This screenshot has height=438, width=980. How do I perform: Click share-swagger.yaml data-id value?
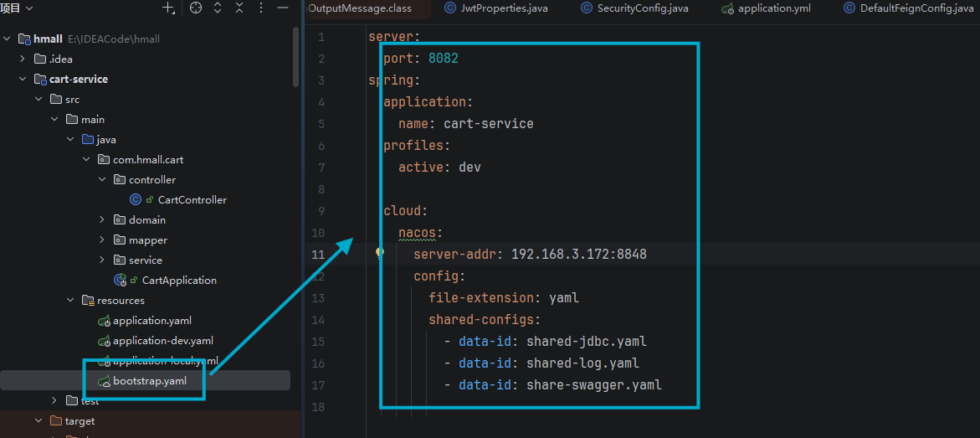coord(593,384)
